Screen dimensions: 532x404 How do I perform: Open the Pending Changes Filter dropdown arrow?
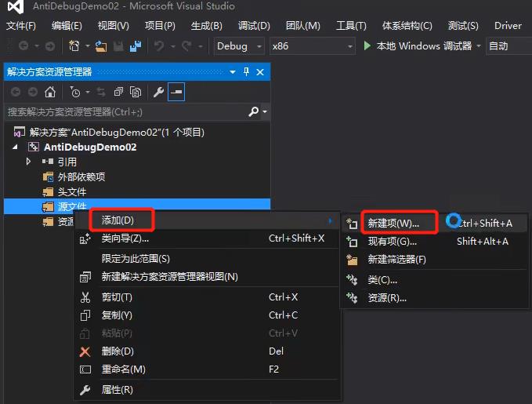tap(88, 92)
